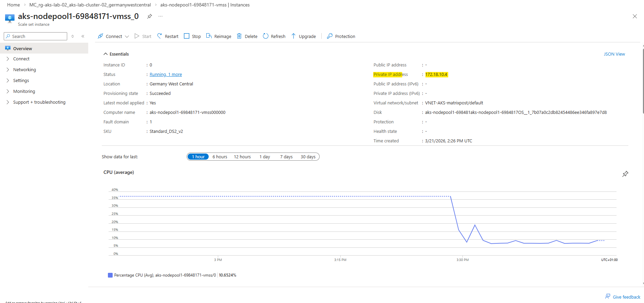Pin the instance title to favorites

coord(149,16)
